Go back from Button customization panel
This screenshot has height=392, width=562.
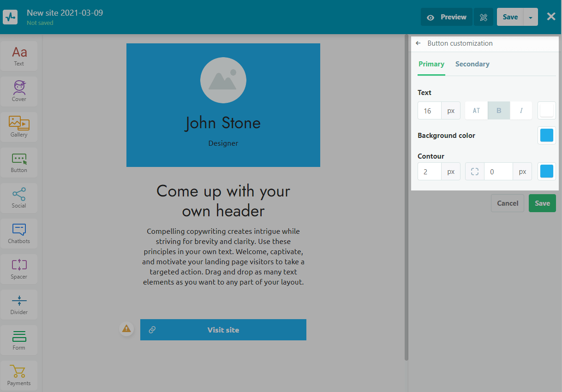coord(418,43)
